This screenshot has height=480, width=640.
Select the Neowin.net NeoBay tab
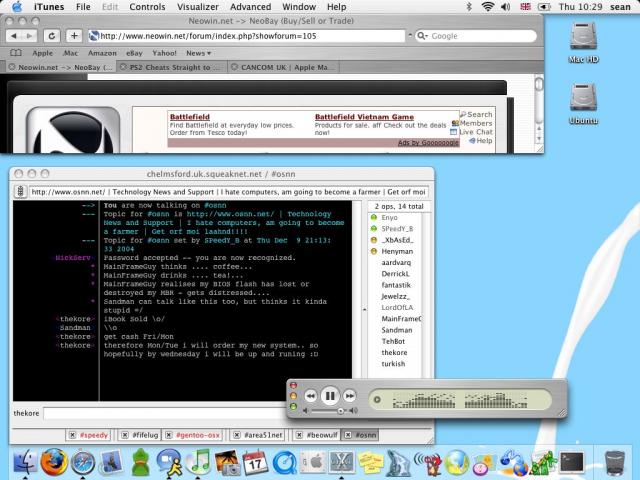pos(61,67)
